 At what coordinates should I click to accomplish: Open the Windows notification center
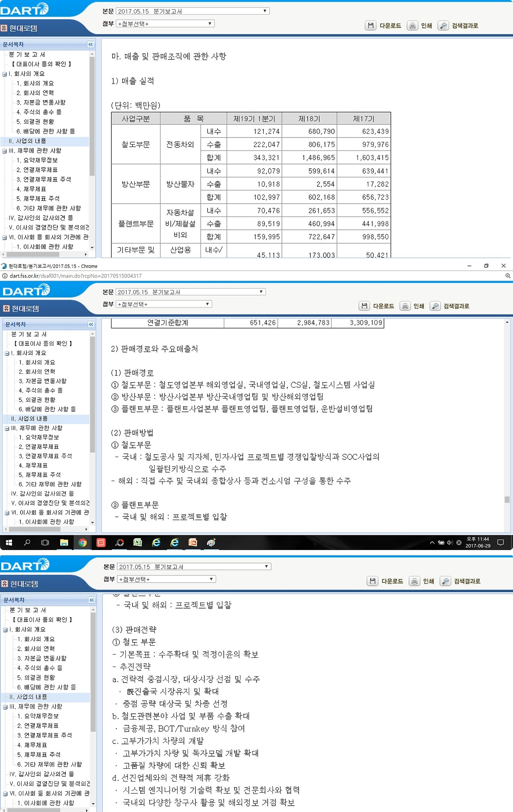click(x=501, y=542)
